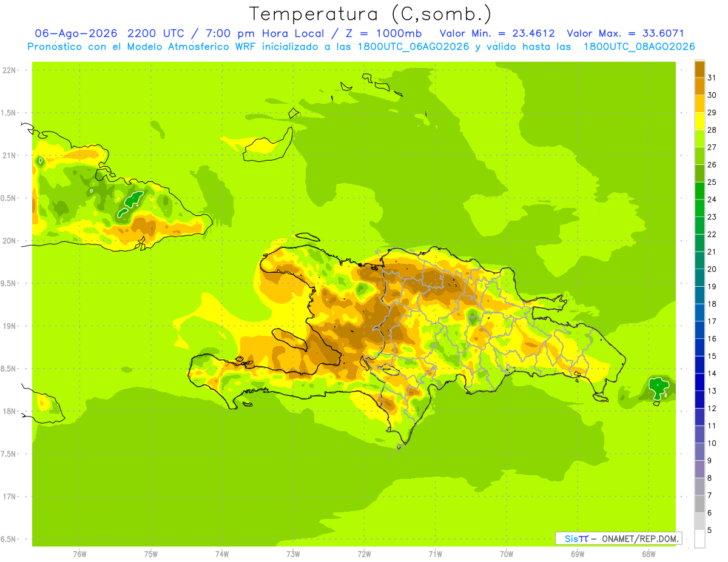
Task: Click the '70W' longitude axis label
Action: [507, 554]
